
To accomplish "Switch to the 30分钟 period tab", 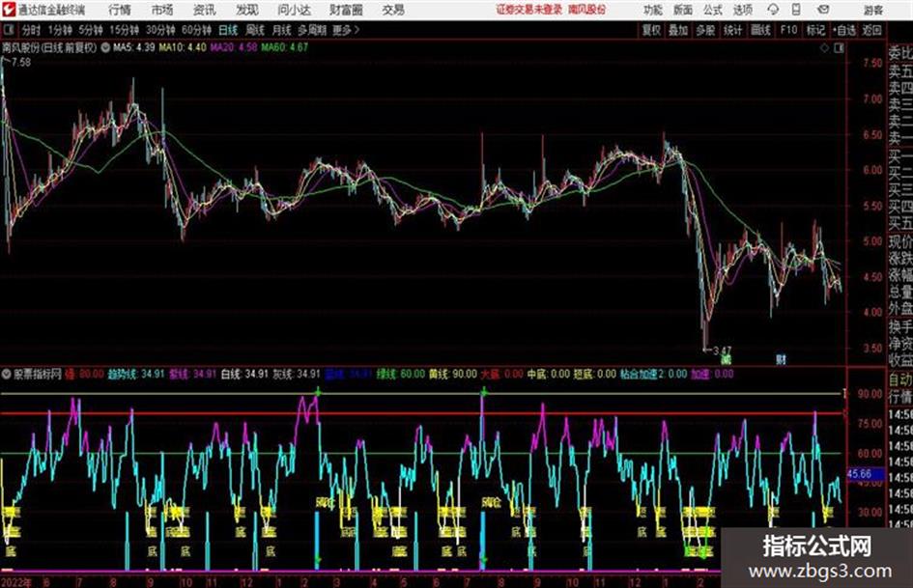I will 160,30.
